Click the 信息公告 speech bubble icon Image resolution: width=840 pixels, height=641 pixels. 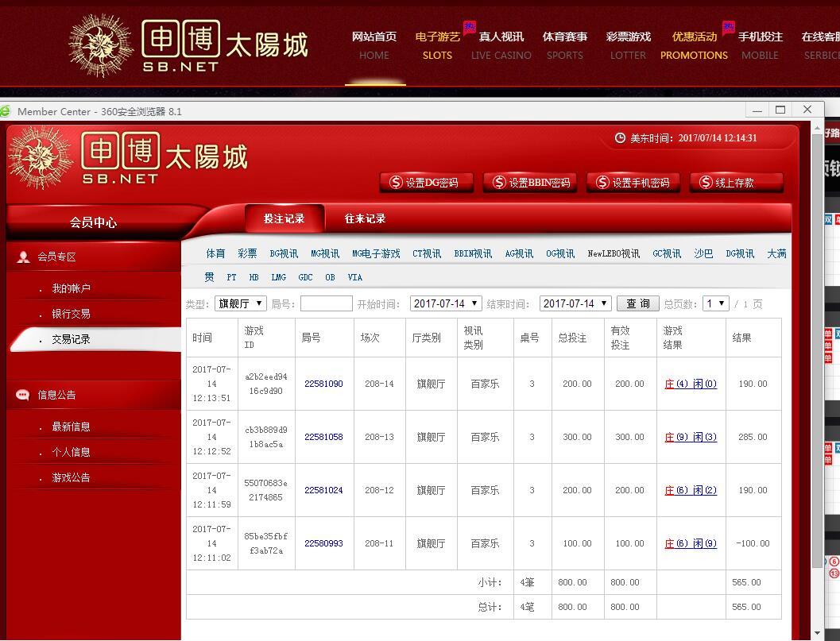point(22,395)
